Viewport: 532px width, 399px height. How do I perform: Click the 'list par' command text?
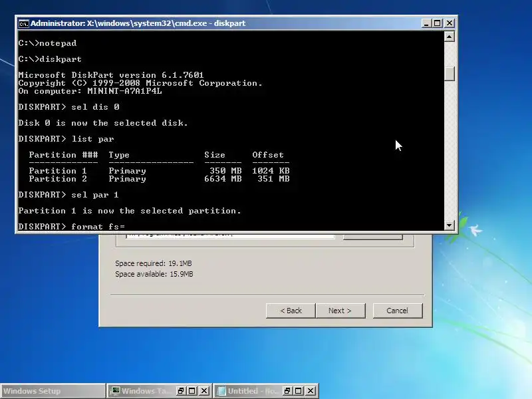coord(92,139)
